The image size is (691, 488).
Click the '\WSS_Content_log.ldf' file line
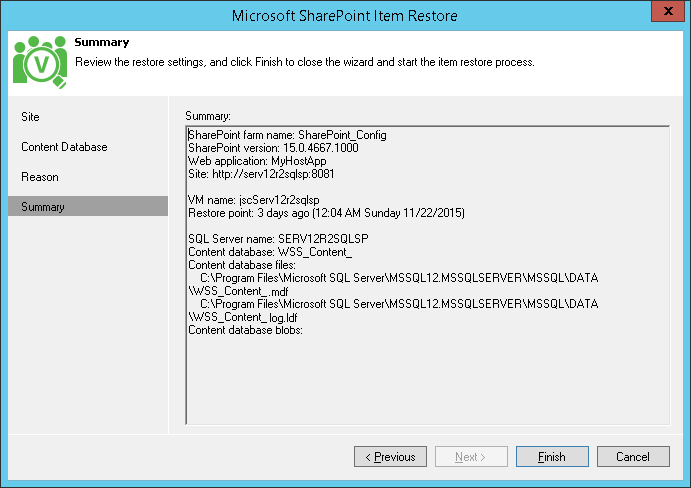[243, 317]
